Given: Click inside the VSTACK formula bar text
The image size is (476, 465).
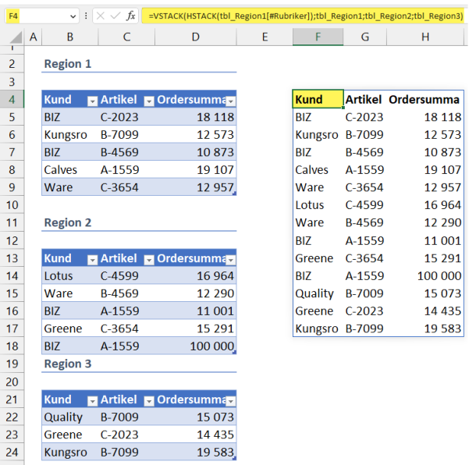Looking at the screenshot, I should pyautogui.click(x=304, y=16).
